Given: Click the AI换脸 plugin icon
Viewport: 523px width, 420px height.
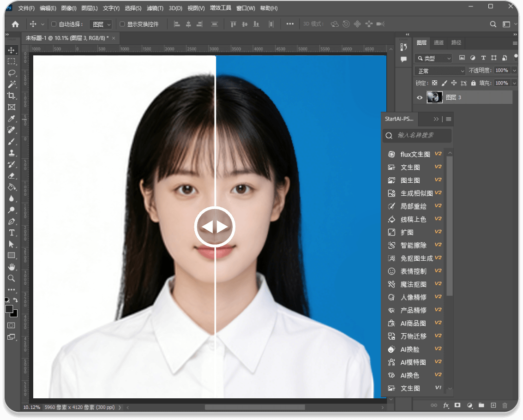Looking at the screenshot, I should coord(391,349).
